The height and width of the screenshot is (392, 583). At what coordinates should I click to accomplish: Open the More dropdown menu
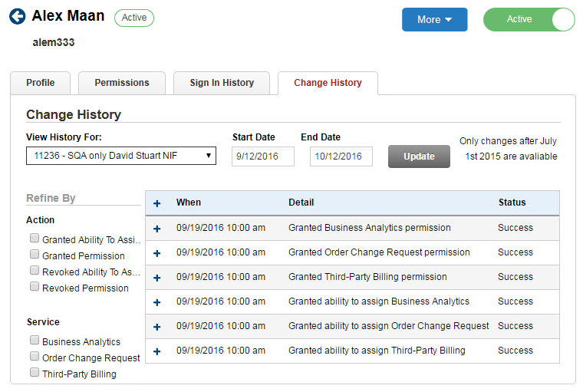pos(434,20)
